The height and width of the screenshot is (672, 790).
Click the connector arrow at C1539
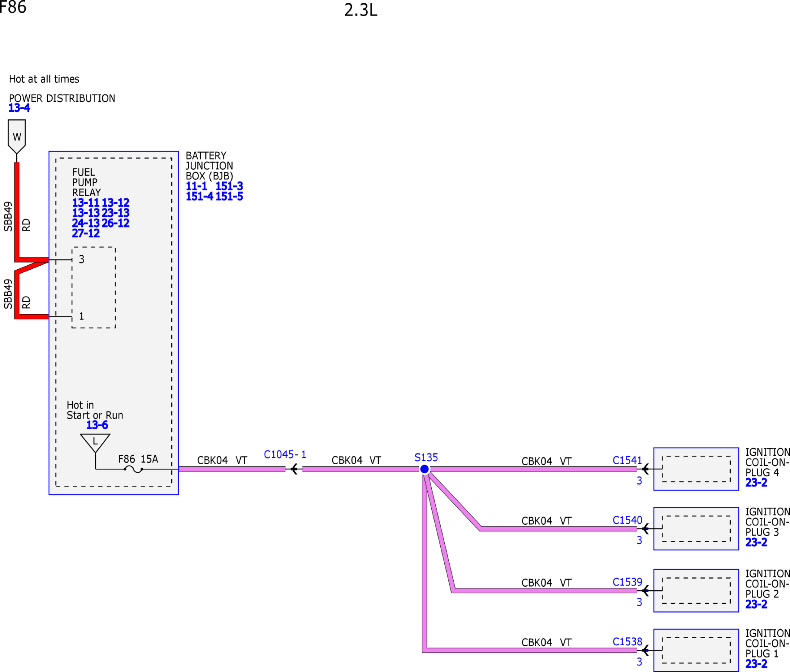(645, 591)
